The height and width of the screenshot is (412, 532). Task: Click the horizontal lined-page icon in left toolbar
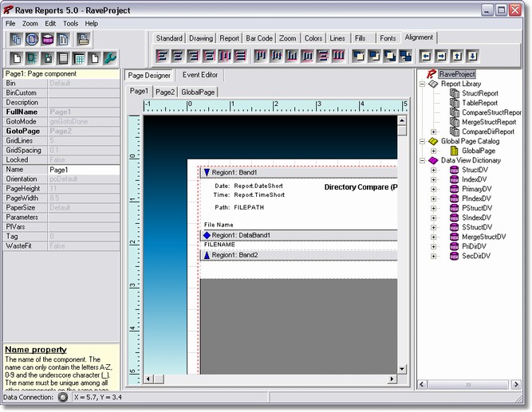(63, 58)
